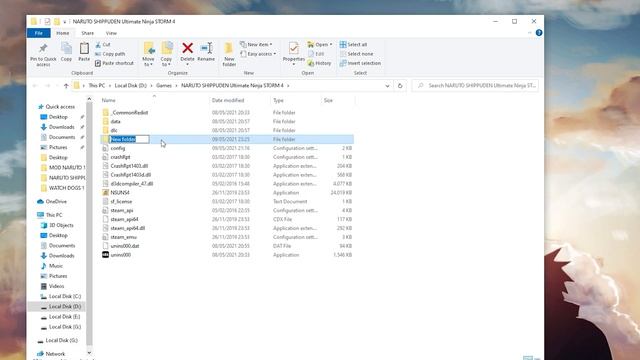The width and height of the screenshot is (640, 360).
Task: Click Invert selection
Action: point(360,63)
